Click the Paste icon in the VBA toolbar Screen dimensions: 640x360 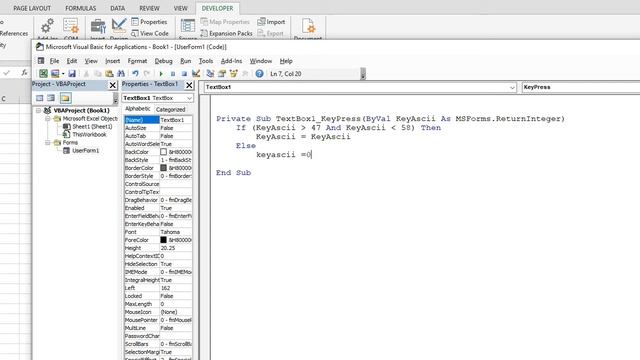click(x=109, y=73)
